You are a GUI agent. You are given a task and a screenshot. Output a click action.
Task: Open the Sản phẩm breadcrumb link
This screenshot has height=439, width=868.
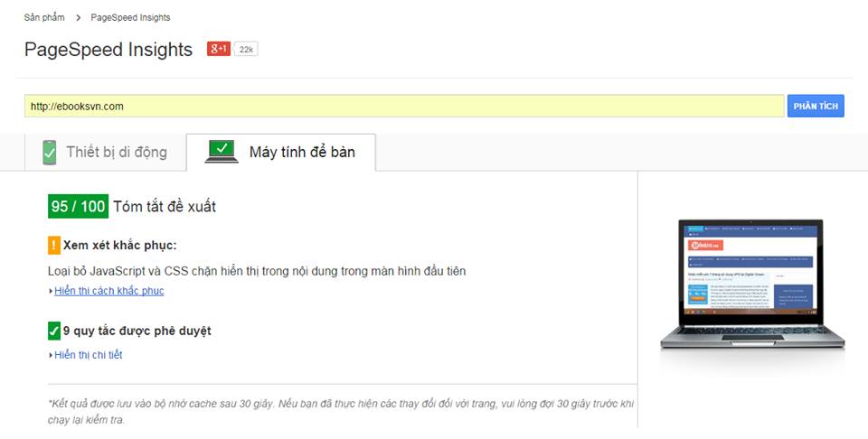[x=44, y=18]
